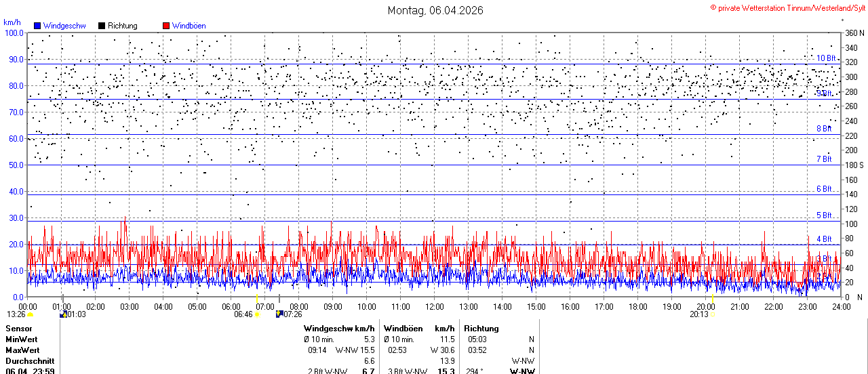Image resolution: width=868 pixels, height=374 pixels.
Task: Click the 180 S direction axis label
Action: click(x=854, y=165)
